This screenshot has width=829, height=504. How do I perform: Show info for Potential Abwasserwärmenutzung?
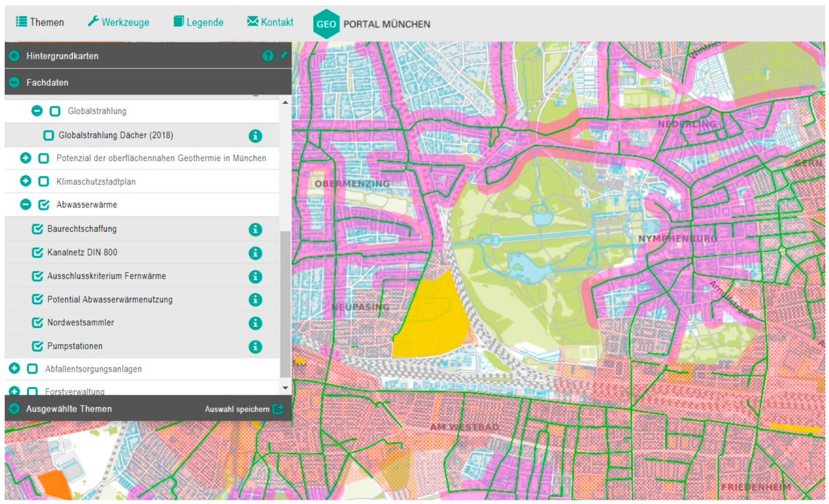pyautogui.click(x=256, y=300)
